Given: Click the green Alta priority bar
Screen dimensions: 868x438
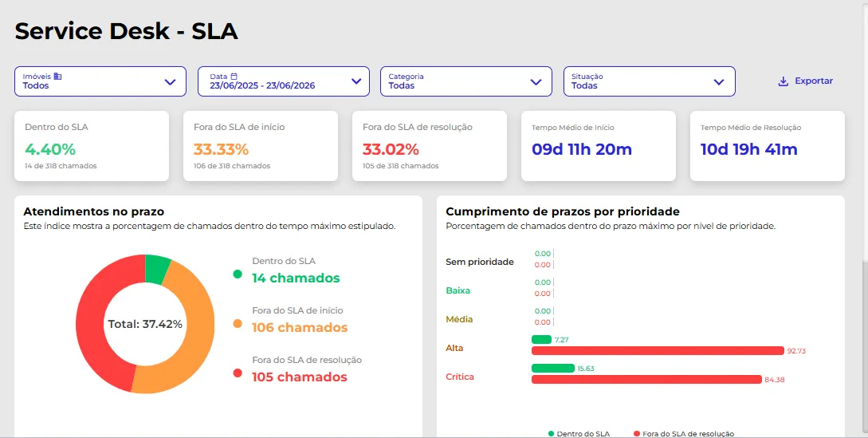Looking at the screenshot, I should pyautogui.click(x=541, y=339).
